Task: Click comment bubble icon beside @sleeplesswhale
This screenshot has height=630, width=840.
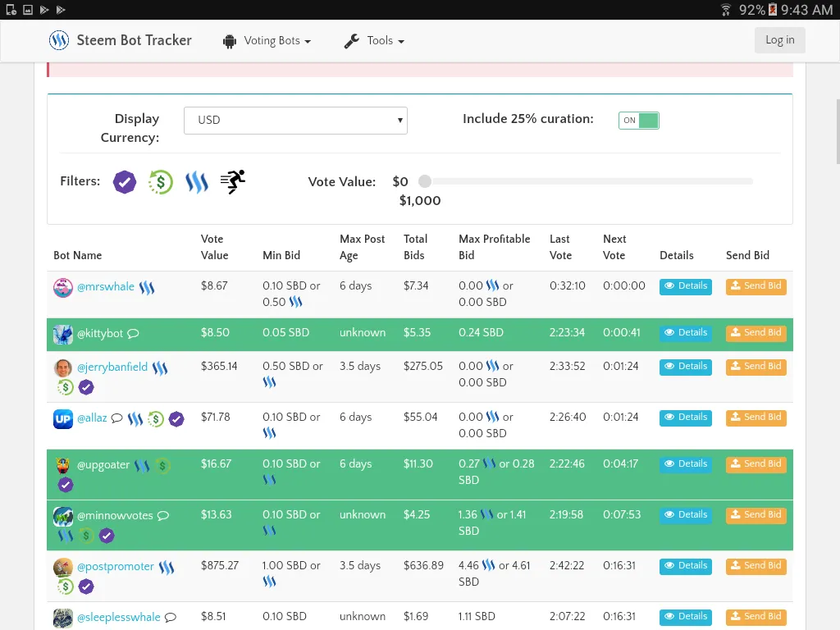Action: point(171,618)
